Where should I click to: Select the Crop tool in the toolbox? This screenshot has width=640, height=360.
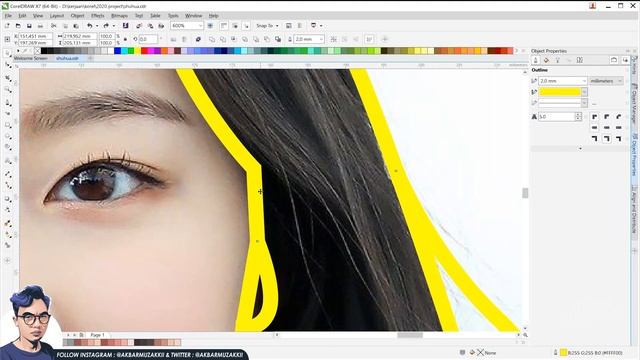point(8,78)
